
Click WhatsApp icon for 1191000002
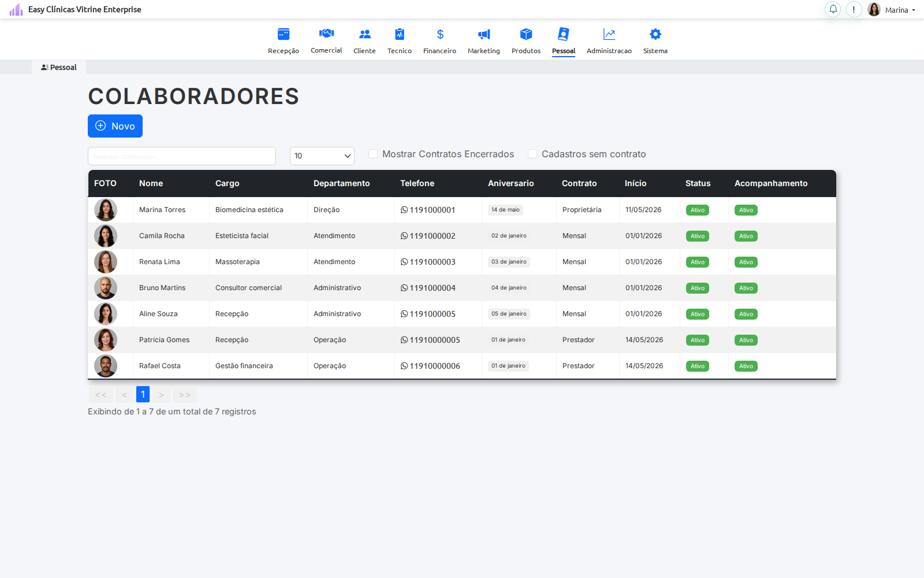pos(404,236)
